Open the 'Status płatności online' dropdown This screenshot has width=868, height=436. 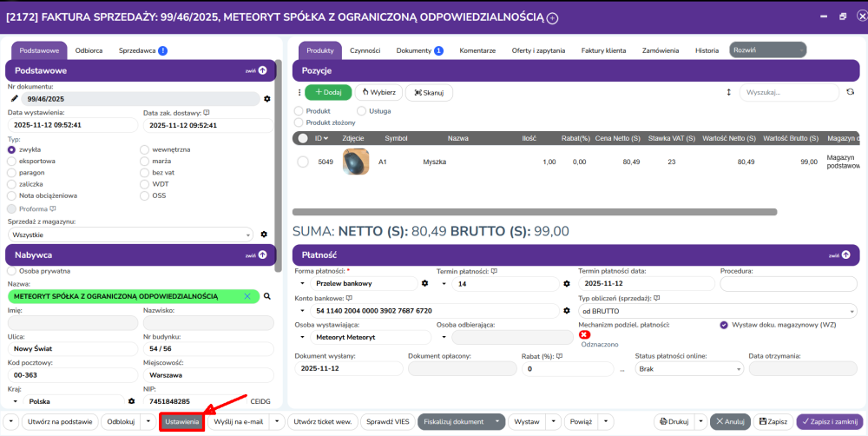pyautogui.click(x=687, y=368)
